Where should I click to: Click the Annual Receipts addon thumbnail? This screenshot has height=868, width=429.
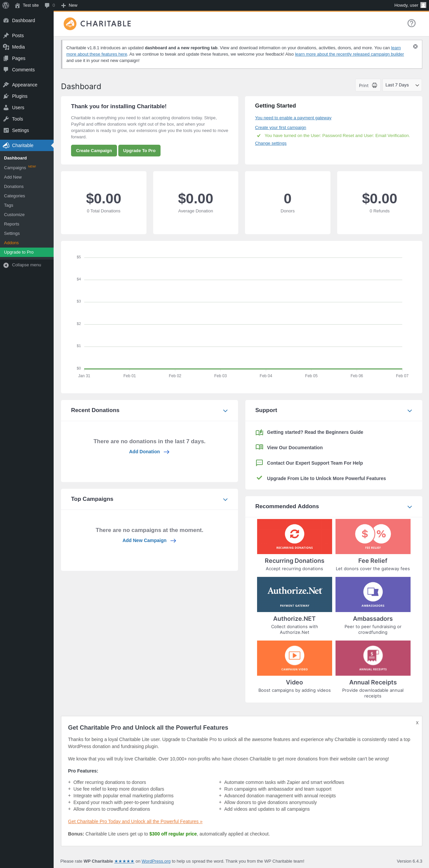[x=373, y=658]
